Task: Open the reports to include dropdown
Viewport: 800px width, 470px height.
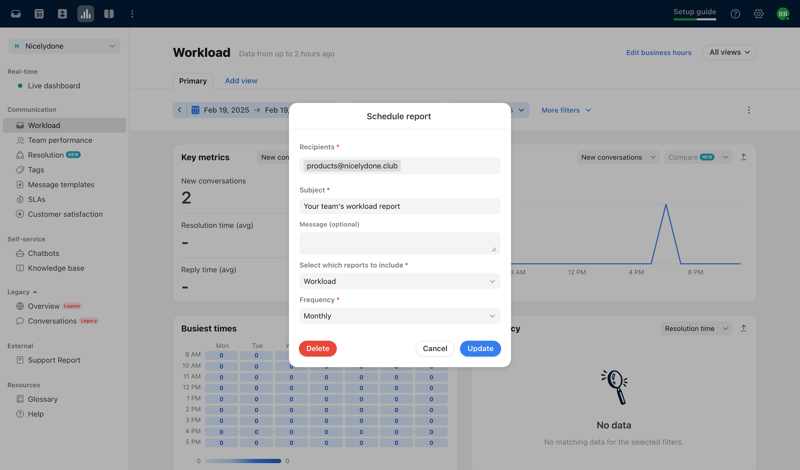Action: coord(399,281)
